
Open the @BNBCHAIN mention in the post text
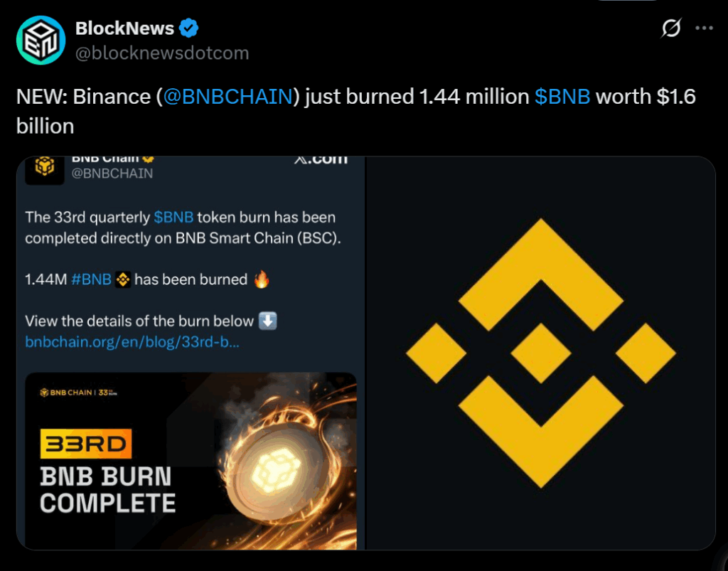(227, 97)
